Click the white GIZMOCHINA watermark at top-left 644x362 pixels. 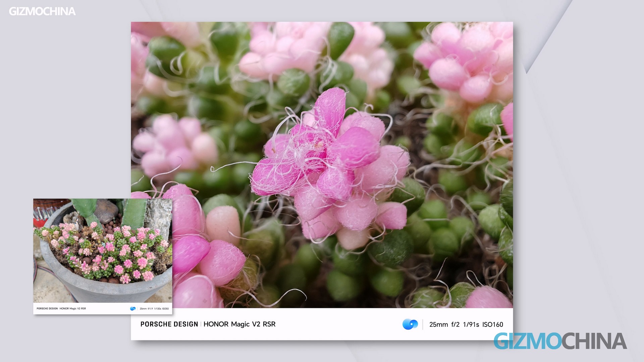[42, 11]
